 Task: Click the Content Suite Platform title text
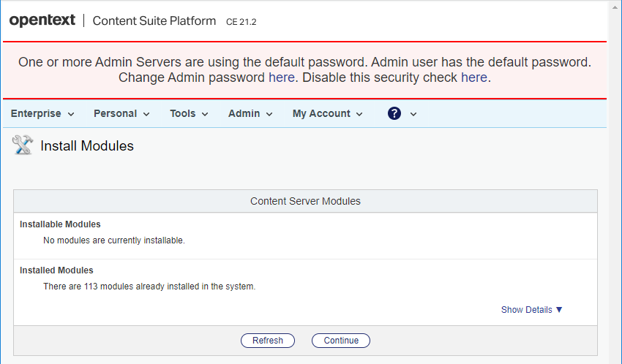click(154, 21)
